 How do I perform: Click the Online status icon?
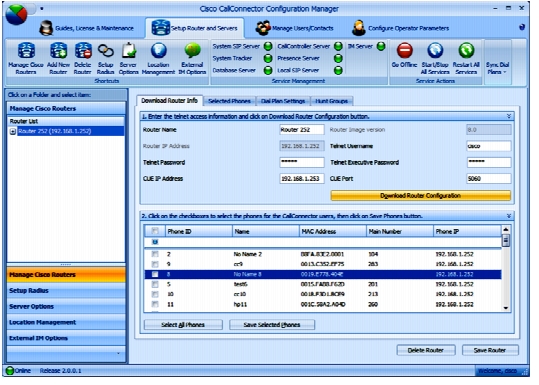click(x=10, y=371)
